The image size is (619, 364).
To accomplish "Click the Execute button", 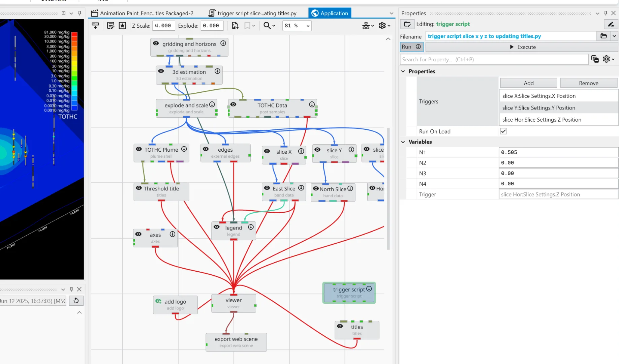I will pyautogui.click(x=522, y=47).
